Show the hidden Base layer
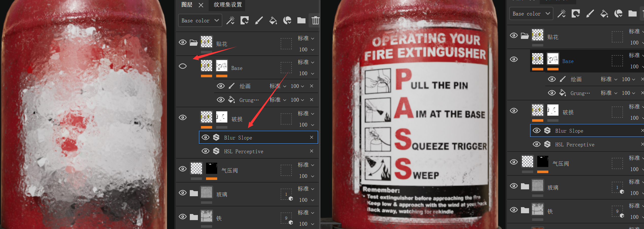Viewport: 644px width, 229px height. (183, 66)
